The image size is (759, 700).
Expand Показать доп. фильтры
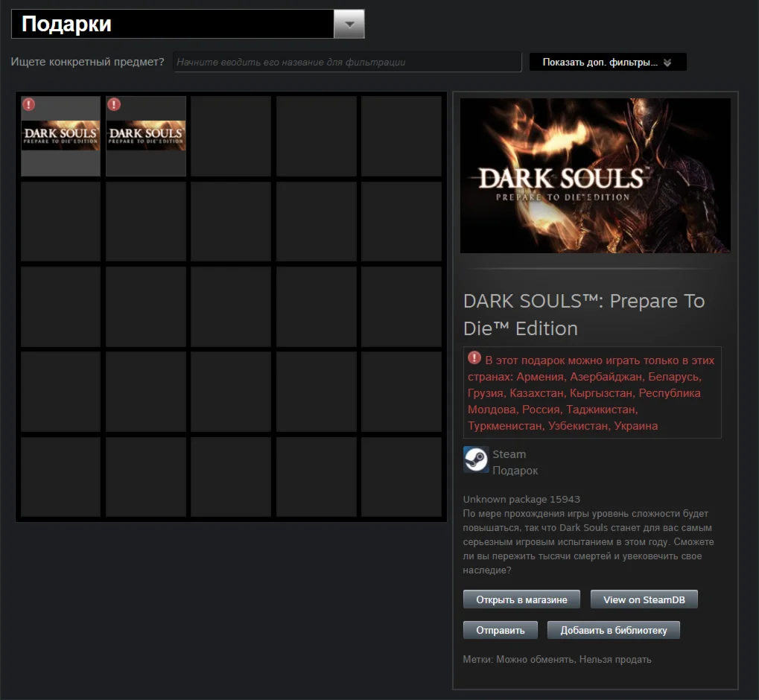click(x=606, y=62)
